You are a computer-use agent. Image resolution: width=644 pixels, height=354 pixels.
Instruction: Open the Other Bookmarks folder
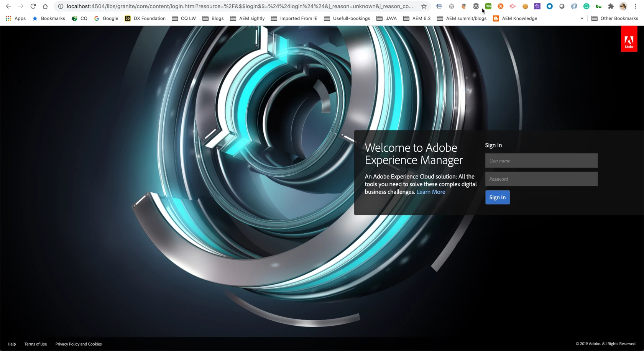(x=615, y=18)
